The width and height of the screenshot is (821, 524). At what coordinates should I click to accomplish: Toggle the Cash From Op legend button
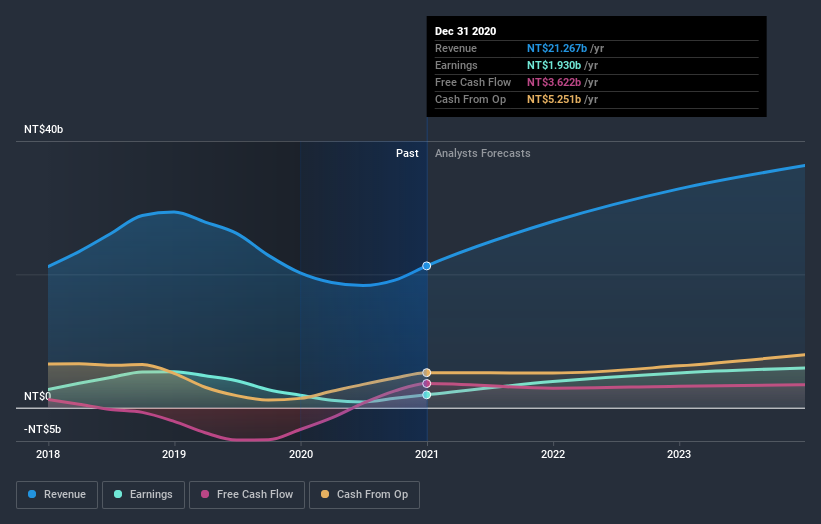pos(364,495)
